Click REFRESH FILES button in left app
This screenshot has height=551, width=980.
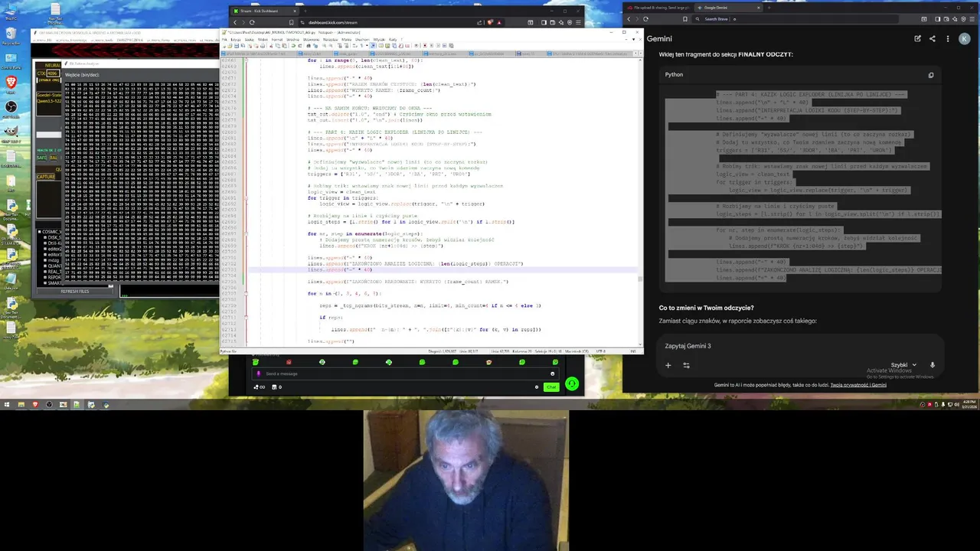pyautogui.click(x=75, y=292)
